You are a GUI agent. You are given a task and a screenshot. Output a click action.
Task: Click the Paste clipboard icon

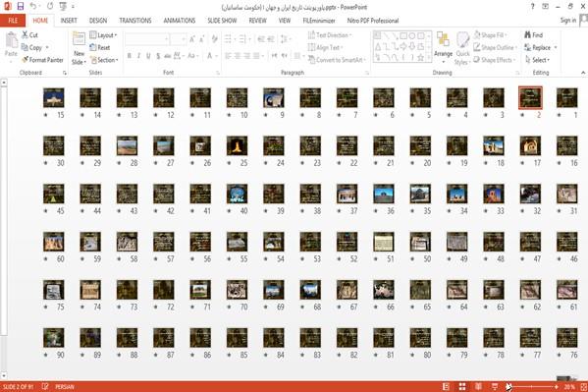[x=11, y=41]
